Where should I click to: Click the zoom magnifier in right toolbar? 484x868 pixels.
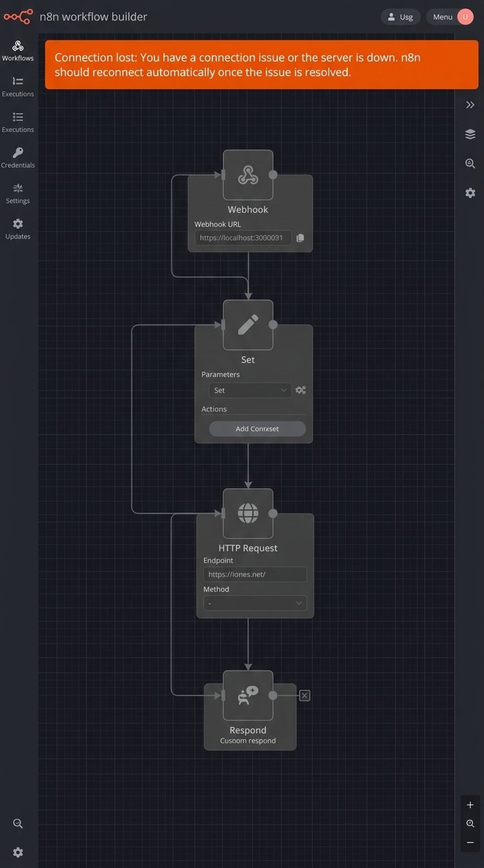pos(470,163)
